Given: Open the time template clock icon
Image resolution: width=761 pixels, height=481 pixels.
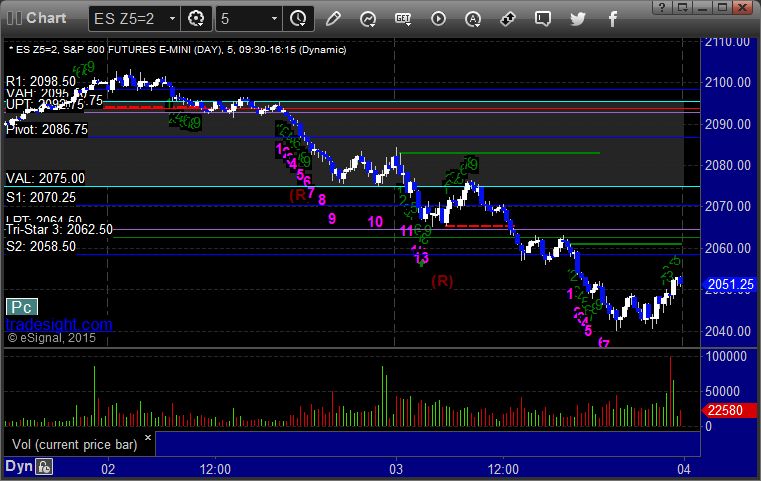Looking at the screenshot, I should [x=298, y=19].
